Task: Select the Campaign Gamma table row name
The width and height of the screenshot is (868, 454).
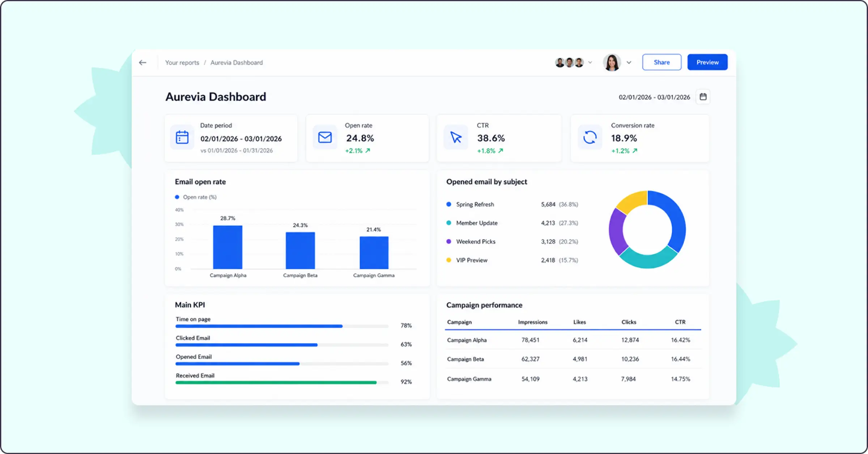Action: point(469,379)
